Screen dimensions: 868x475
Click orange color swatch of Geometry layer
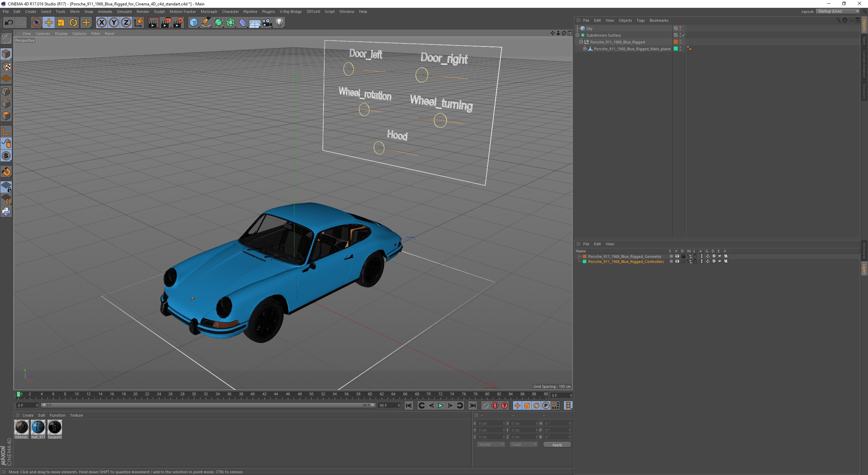(585, 256)
